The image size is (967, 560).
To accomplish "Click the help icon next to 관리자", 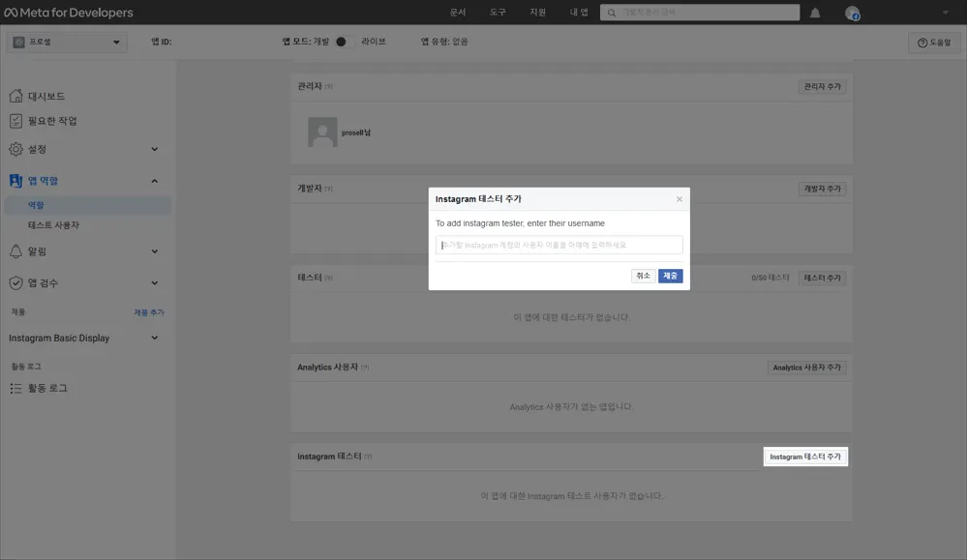I will tap(329, 86).
